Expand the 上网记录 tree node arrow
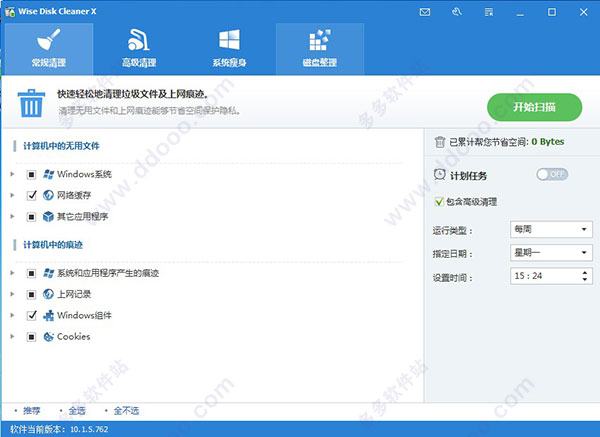This screenshot has width=600, height=437. tap(12, 294)
